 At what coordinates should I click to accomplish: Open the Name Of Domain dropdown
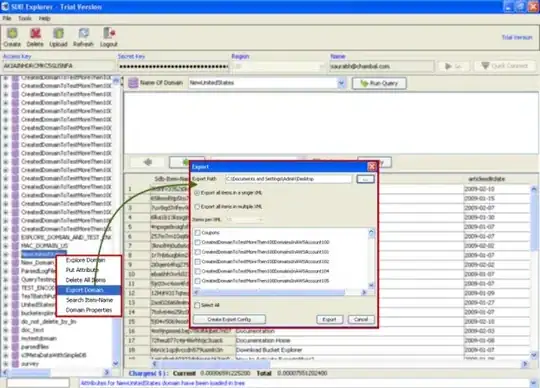[x=341, y=83]
